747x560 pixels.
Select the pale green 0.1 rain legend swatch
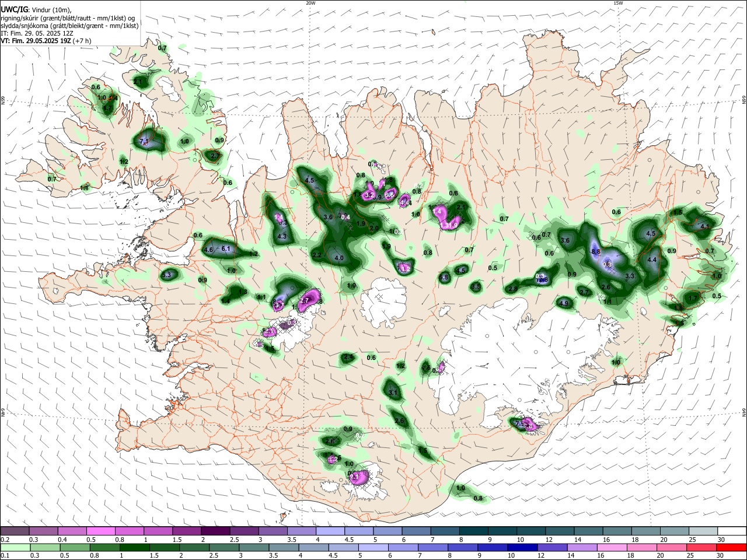16,547
